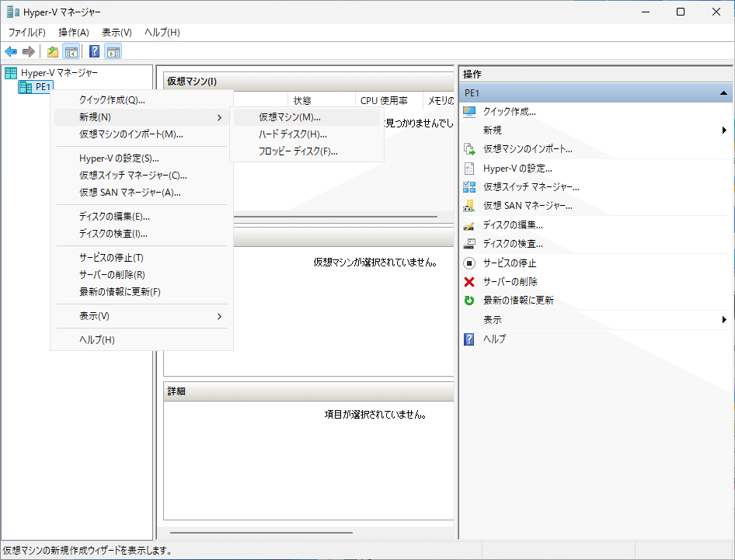Click the Help icon in actions pane
The width and height of the screenshot is (735, 560).
(x=469, y=339)
